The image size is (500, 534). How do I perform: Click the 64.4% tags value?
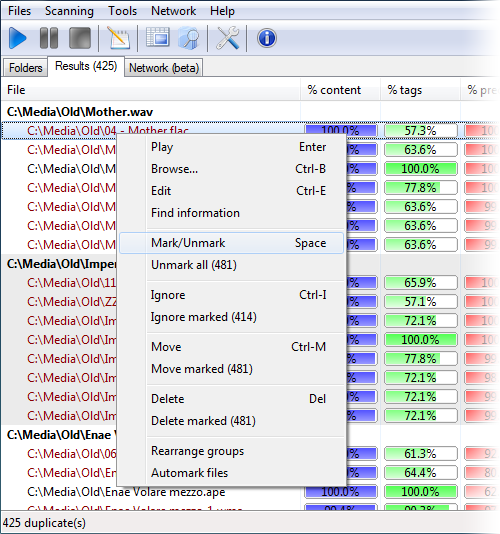tap(420, 473)
